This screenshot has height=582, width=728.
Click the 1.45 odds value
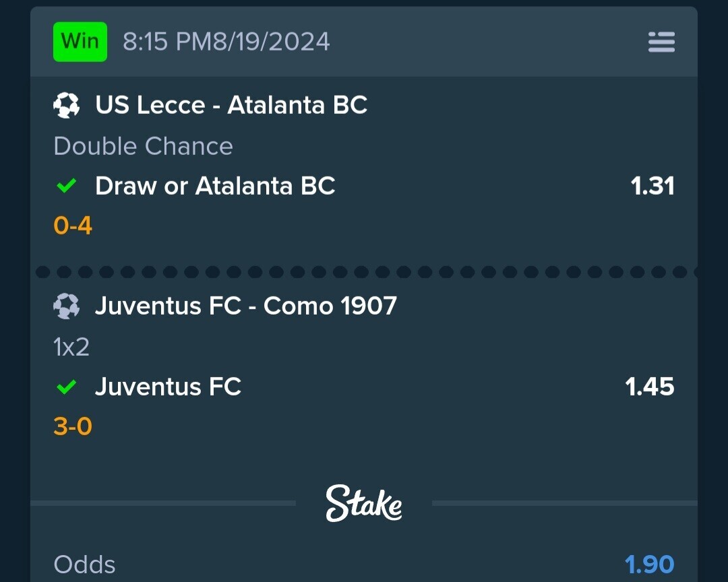[x=650, y=387]
